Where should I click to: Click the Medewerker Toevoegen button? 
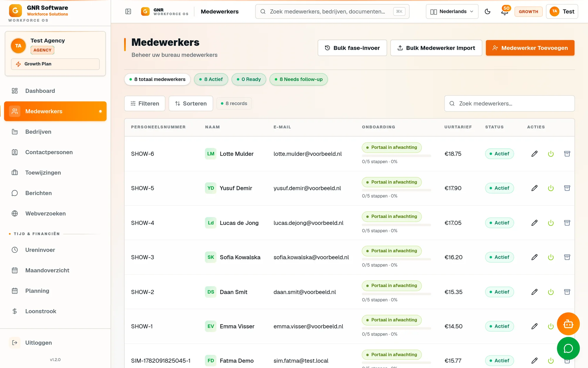click(x=530, y=48)
